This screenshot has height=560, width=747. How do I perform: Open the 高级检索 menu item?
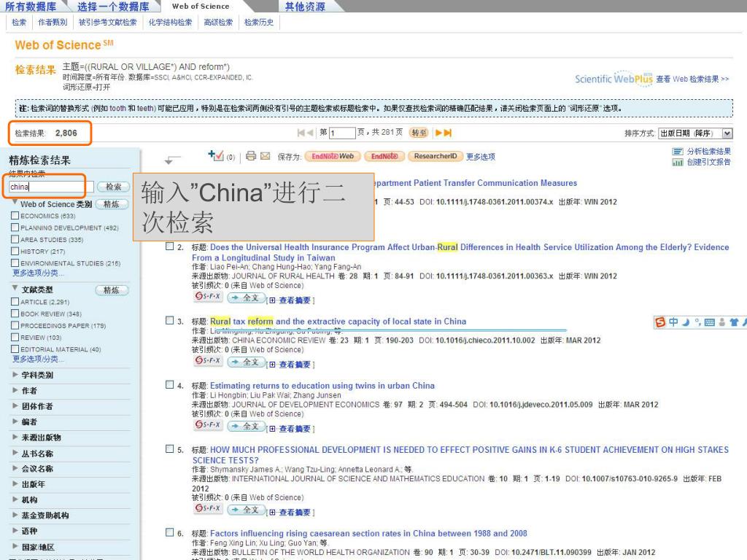pyautogui.click(x=218, y=23)
